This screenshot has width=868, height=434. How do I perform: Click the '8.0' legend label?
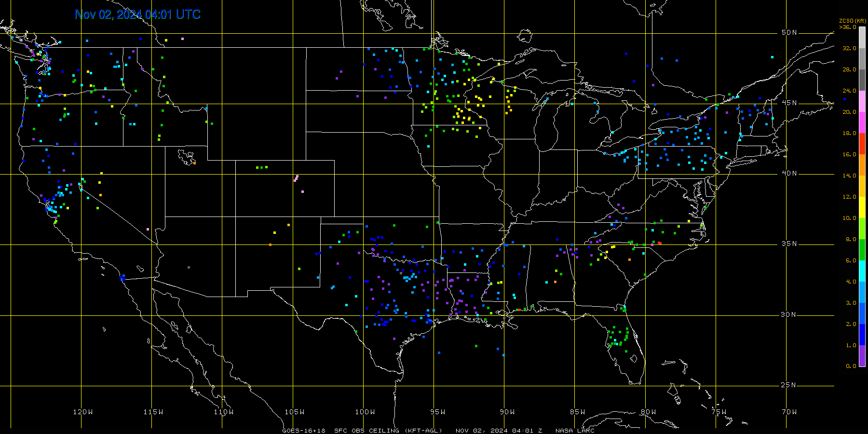tap(851, 239)
